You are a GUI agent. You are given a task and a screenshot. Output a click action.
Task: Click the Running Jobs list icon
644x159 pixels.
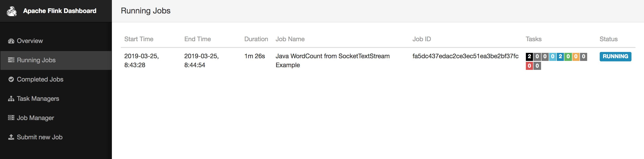(x=11, y=60)
